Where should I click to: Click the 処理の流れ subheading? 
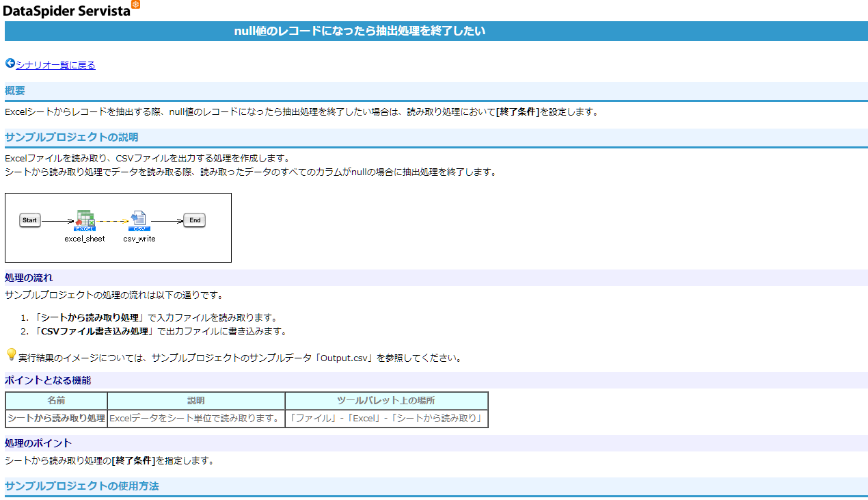point(29,278)
